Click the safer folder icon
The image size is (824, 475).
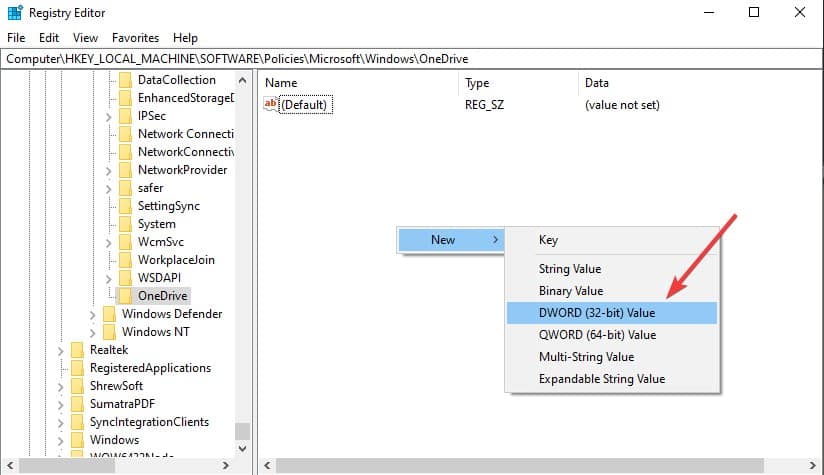click(125, 188)
